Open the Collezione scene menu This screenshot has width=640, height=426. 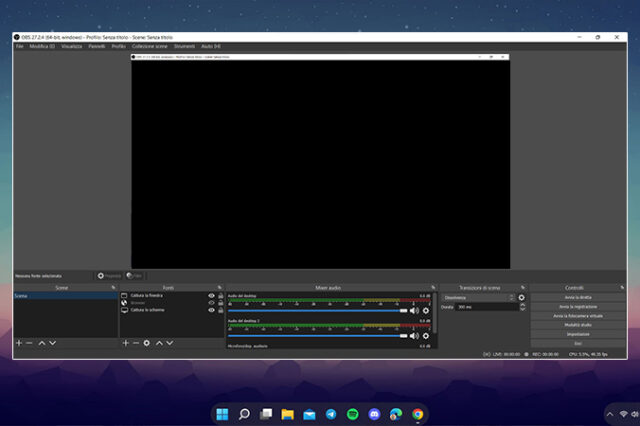coord(150,46)
